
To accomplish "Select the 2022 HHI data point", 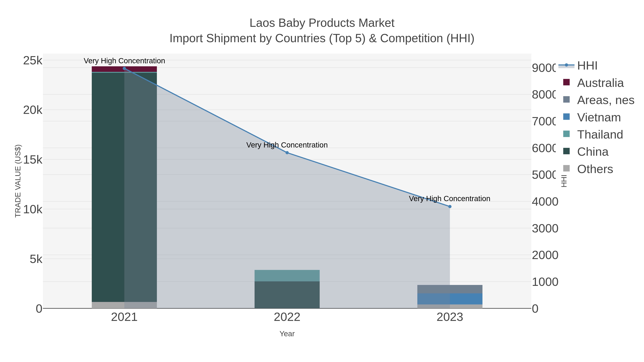I will click(287, 153).
